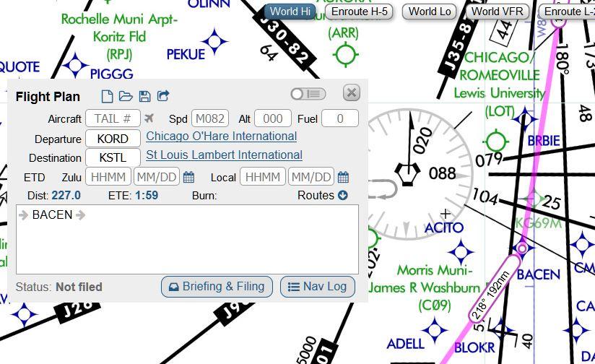Click the BRBIE waypoint star symbol
Screen dimensions: 595x364
tap(525, 118)
